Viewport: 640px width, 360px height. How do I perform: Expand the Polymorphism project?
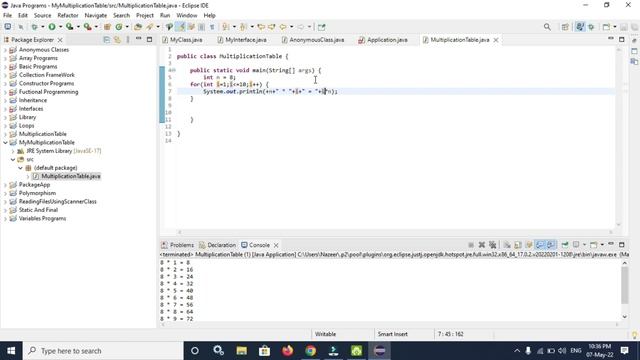[x=5, y=193]
